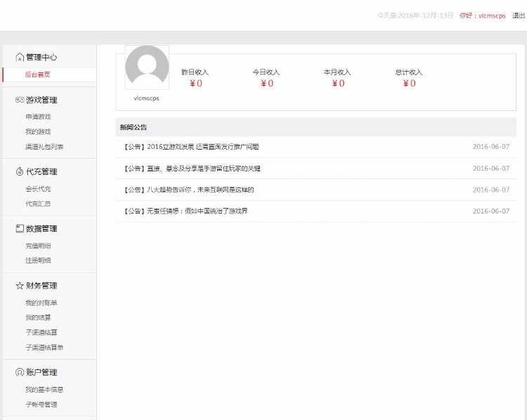
Task: Click the date text at the top right
Action: coord(415,15)
